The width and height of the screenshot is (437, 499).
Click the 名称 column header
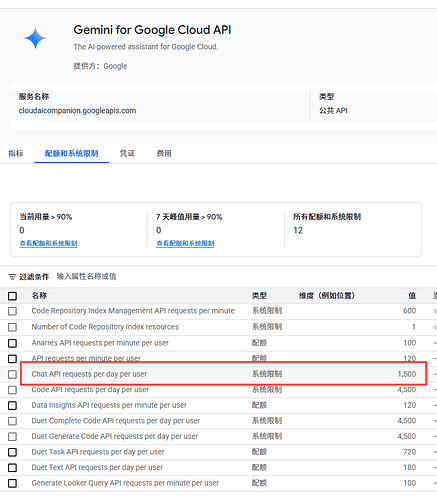click(39, 295)
